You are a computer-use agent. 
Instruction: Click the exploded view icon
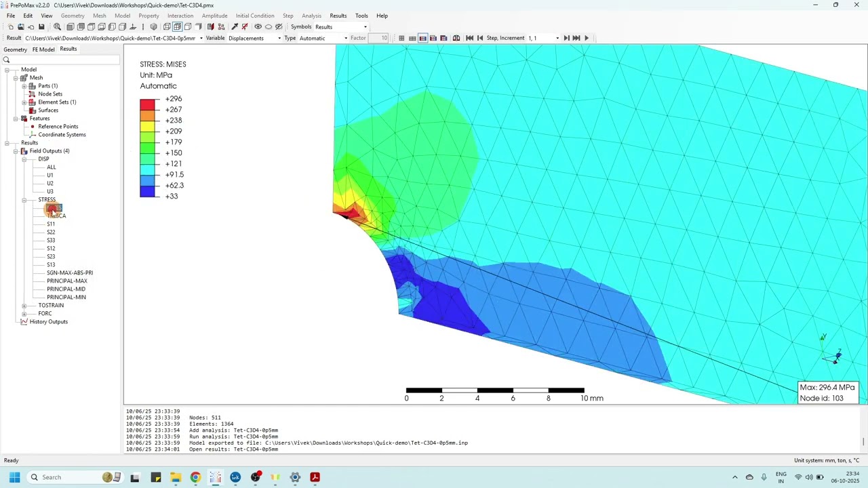tap(221, 27)
